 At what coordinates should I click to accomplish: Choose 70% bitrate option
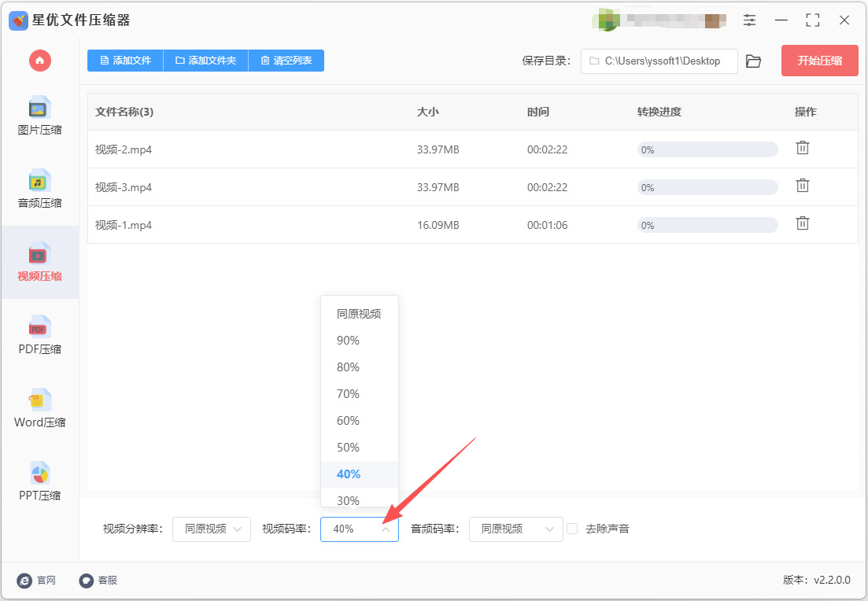tap(360, 394)
